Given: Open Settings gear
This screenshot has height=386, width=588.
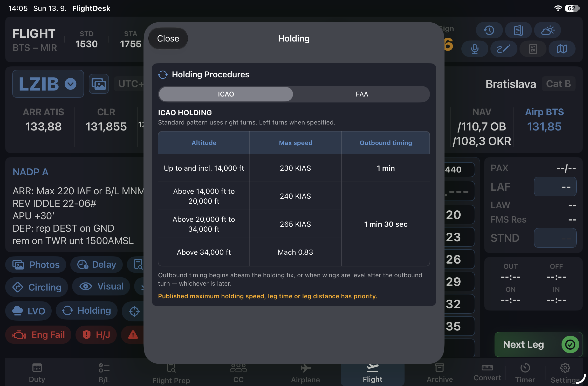Looking at the screenshot, I should point(565,373).
